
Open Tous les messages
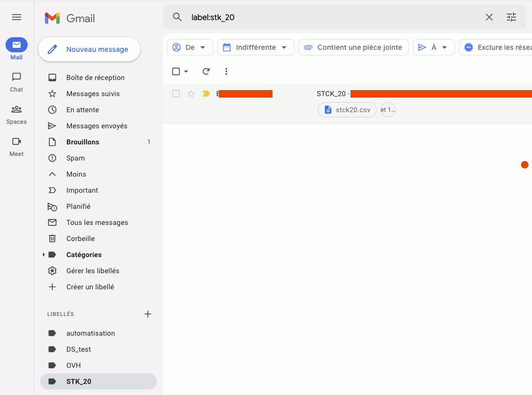[99, 223]
